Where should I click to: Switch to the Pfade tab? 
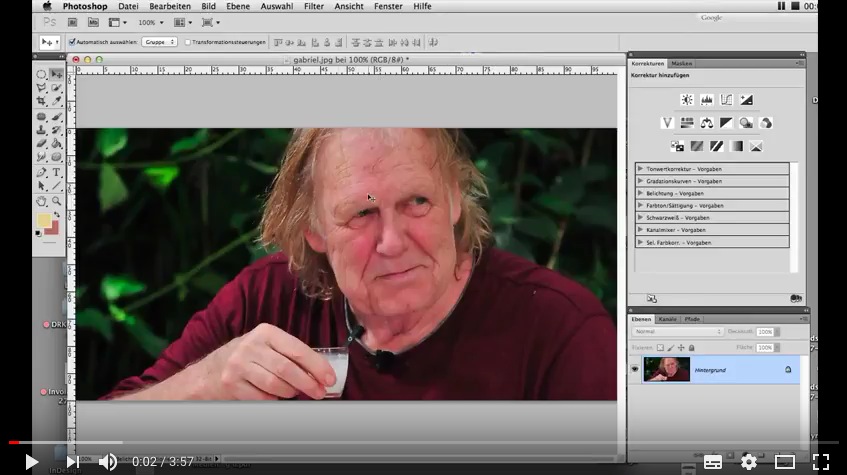pyautogui.click(x=692, y=319)
